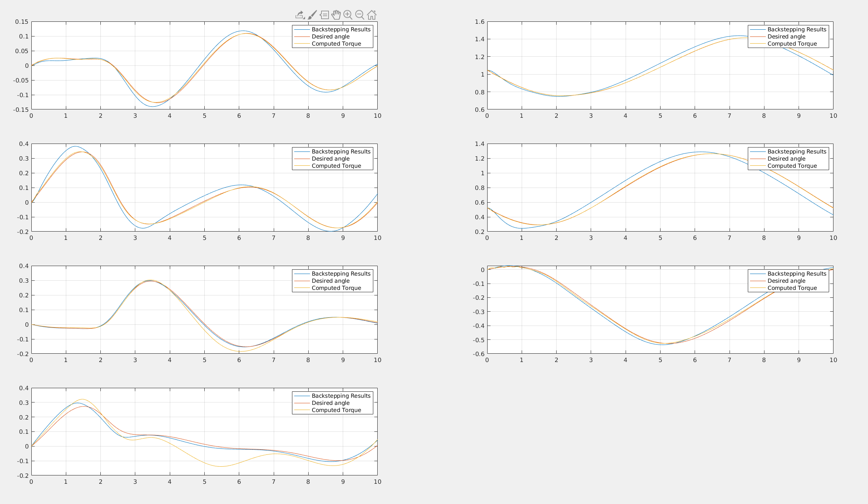Click Desired angle in bottom-left legend
The height and width of the screenshot is (504, 868).
(x=330, y=403)
